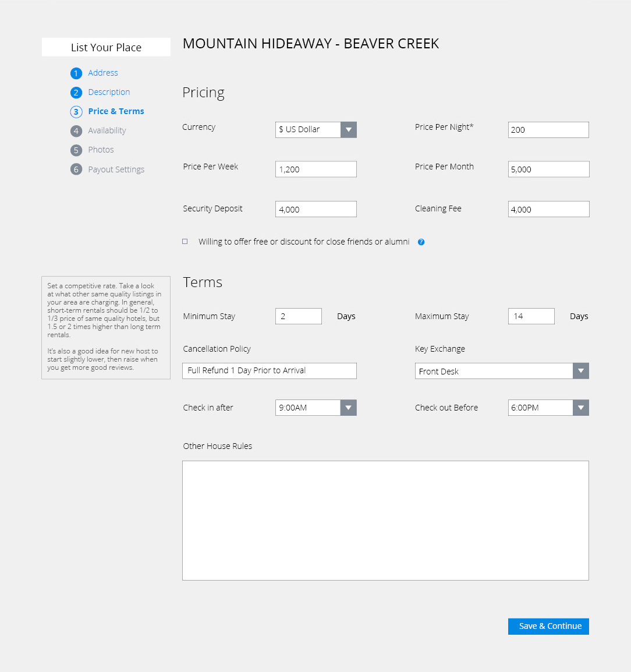This screenshot has width=631, height=672.
Task: Click the Terms section heading
Action: pyautogui.click(x=203, y=282)
